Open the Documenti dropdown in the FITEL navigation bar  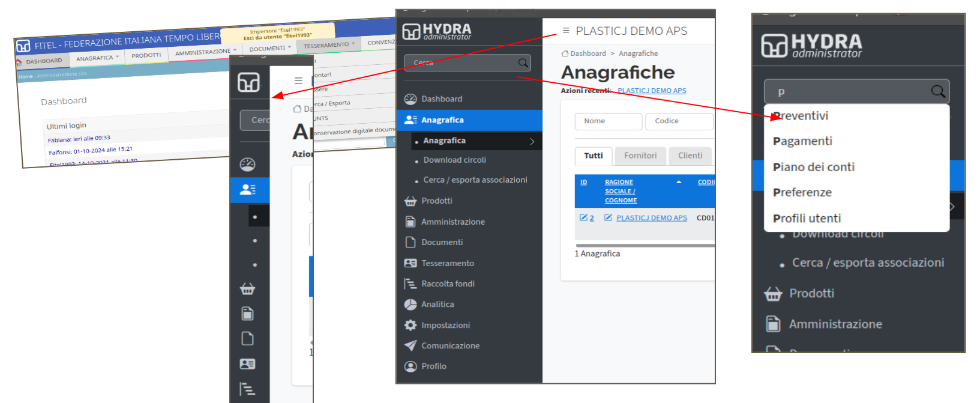click(x=270, y=49)
